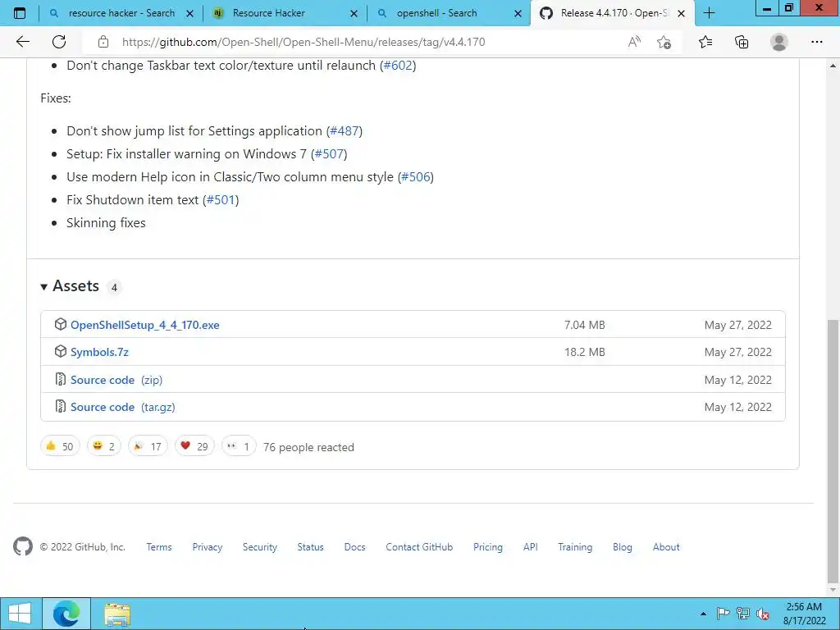Open Training footer link
This screenshot has height=630, width=840.
575,547
